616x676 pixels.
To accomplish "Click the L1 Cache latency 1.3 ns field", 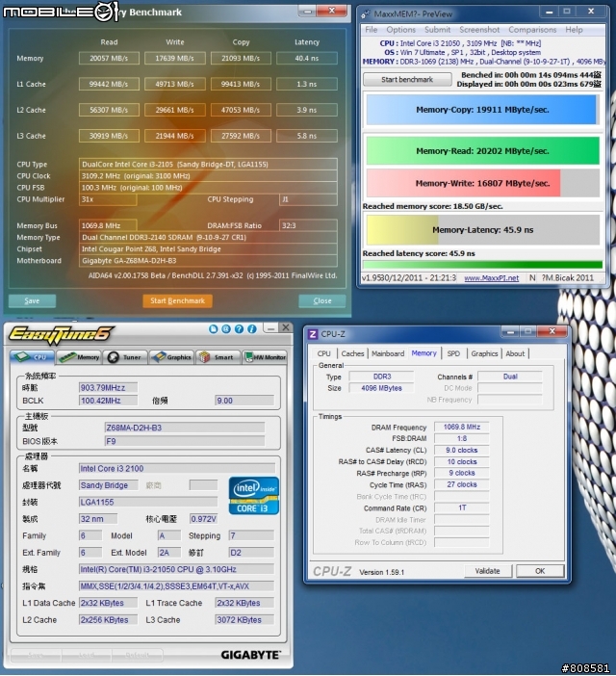I will click(x=307, y=84).
